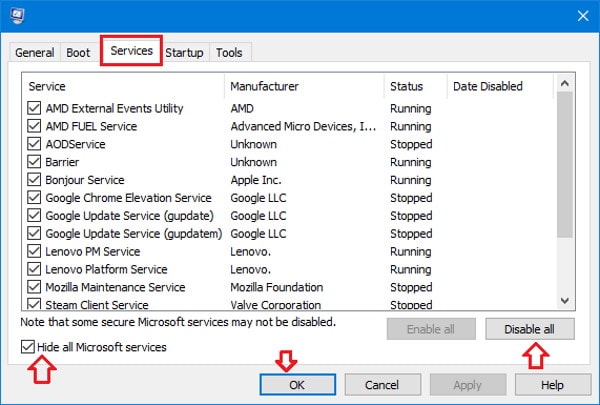Select the 'AMD External Events Utility' service name

point(114,108)
